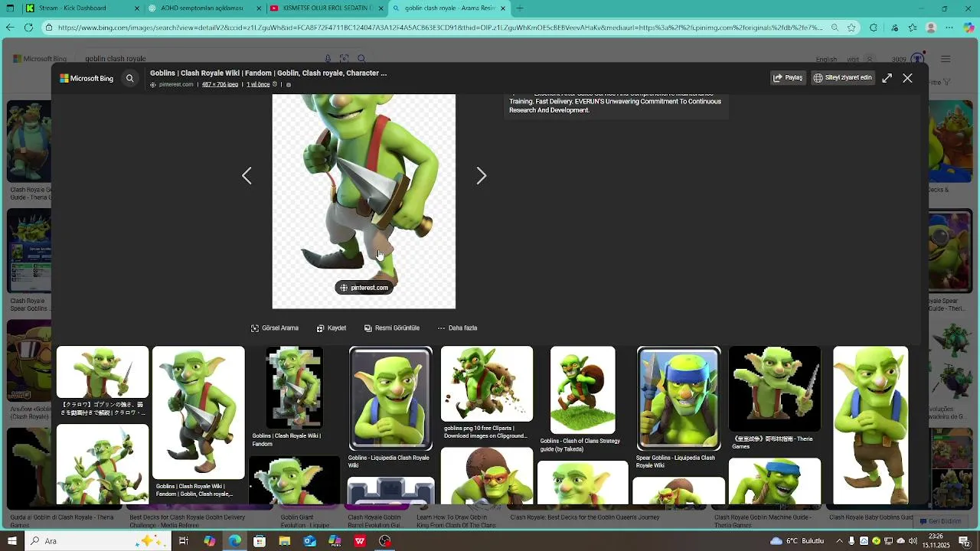Close the image detail overlay
Image resolution: width=980 pixels, height=551 pixels.
click(x=907, y=78)
